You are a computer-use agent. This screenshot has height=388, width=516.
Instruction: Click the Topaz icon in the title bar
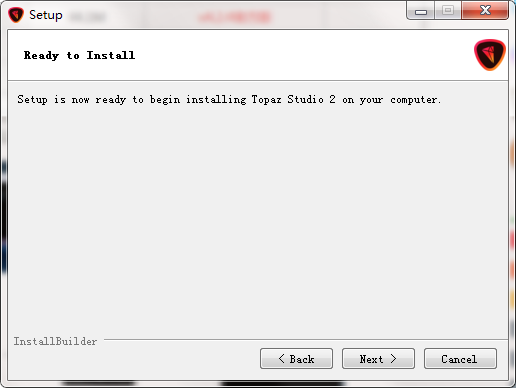point(16,15)
